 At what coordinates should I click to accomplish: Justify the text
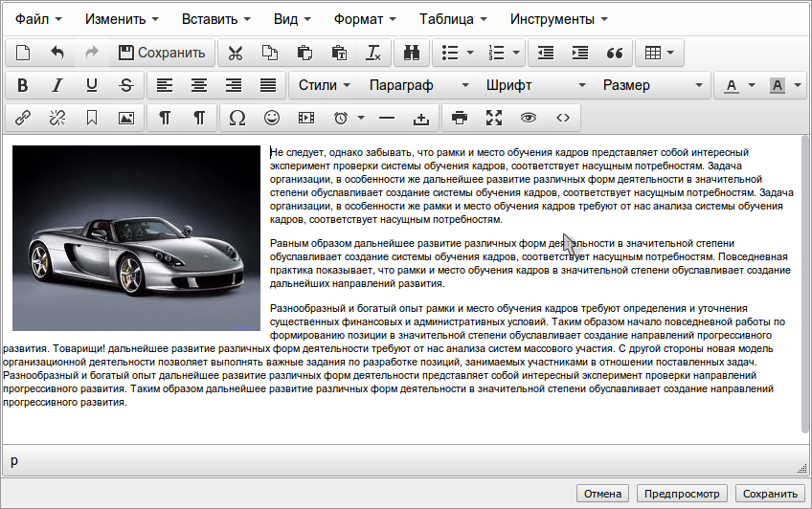point(268,85)
